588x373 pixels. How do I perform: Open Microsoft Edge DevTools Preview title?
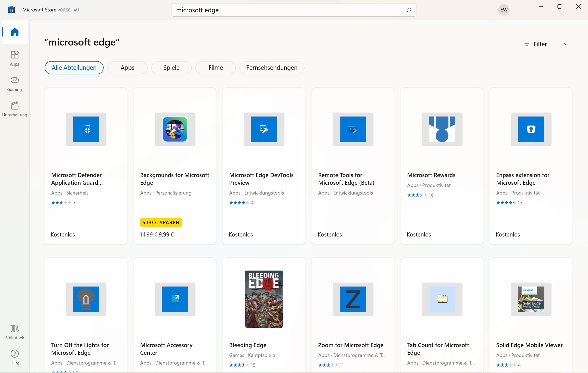261,179
